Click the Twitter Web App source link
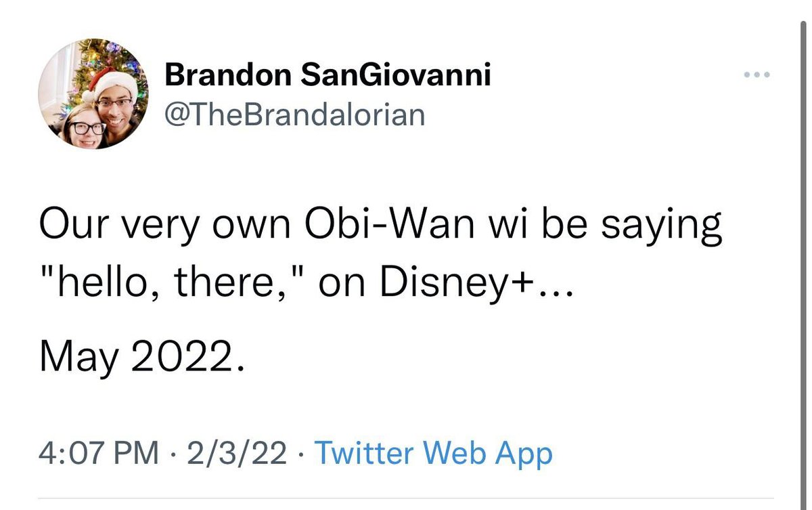This screenshot has width=812, height=510. (433, 453)
